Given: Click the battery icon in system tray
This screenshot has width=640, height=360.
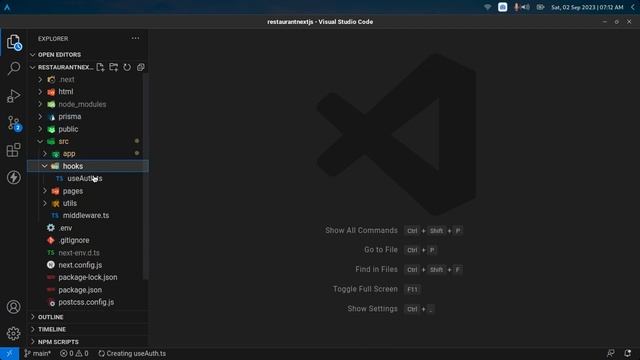Looking at the screenshot, I should tap(540, 7).
